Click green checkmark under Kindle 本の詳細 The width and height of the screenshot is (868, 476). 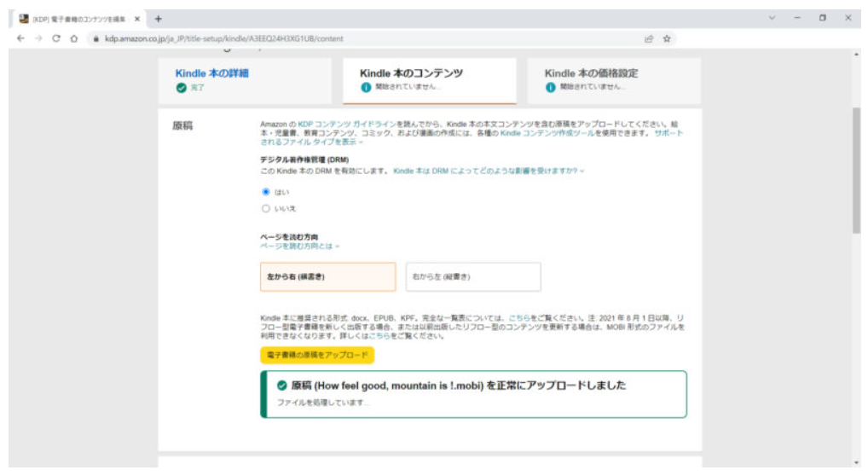(x=181, y=88)
